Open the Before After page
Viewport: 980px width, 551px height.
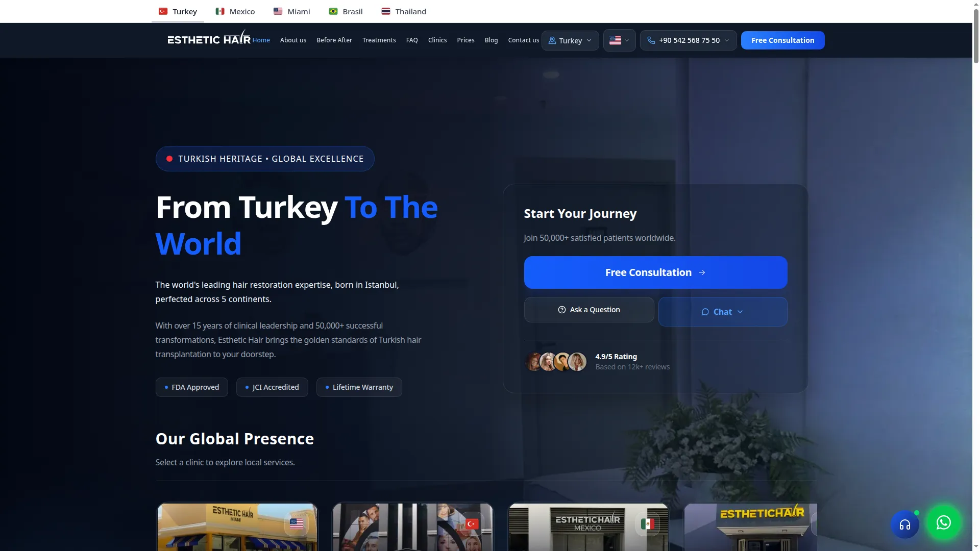[334, 40]
